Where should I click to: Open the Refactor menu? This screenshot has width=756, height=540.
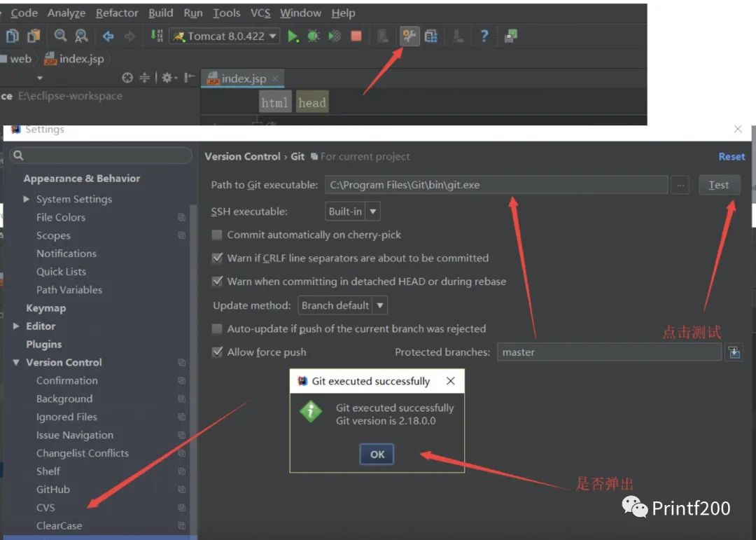click(x=117, y=13)
